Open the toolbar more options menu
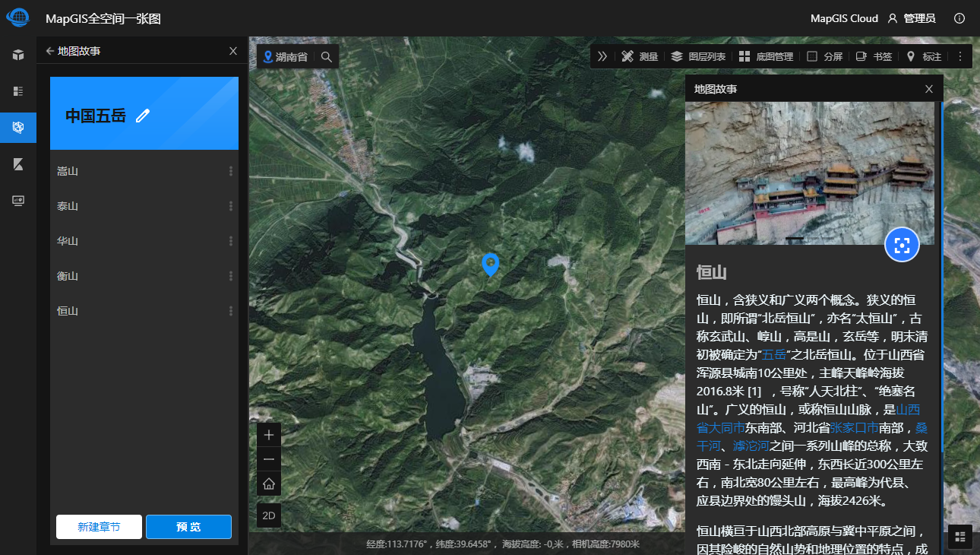The image size is (980, 555). pyautogui.click(x=959, y=56)
